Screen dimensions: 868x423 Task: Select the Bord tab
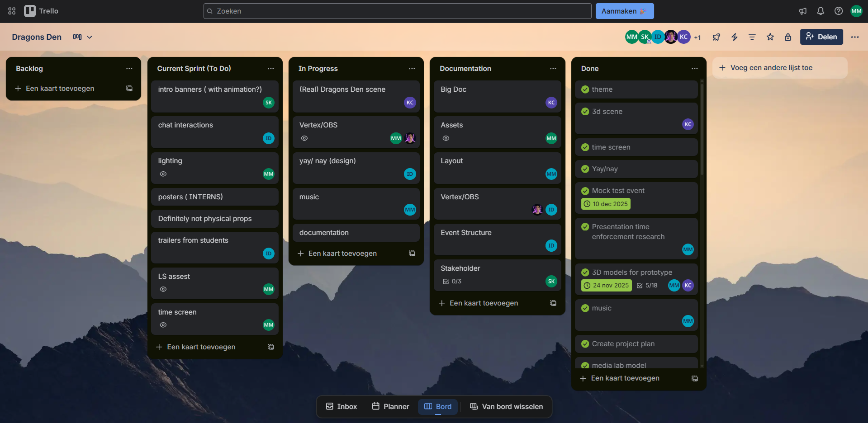[438, 407]
